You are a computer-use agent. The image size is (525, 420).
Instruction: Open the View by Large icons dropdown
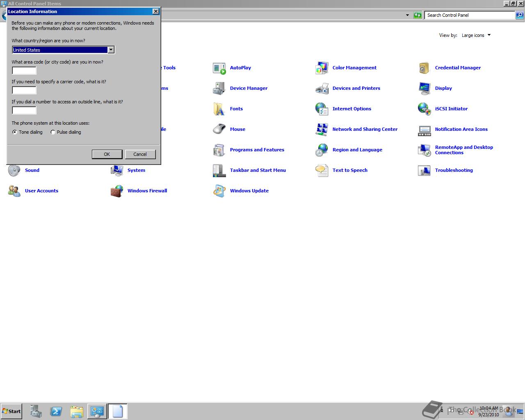(x=476, y=35)
